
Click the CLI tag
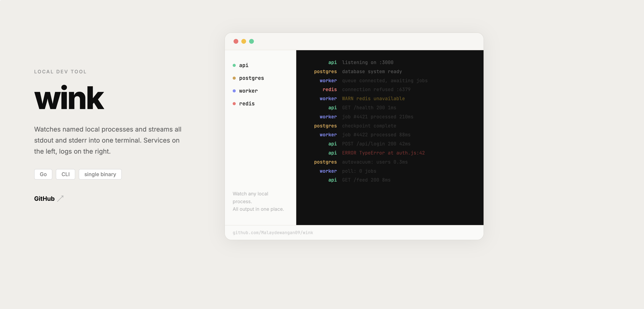pyautogui.click(x=66, y=174)
